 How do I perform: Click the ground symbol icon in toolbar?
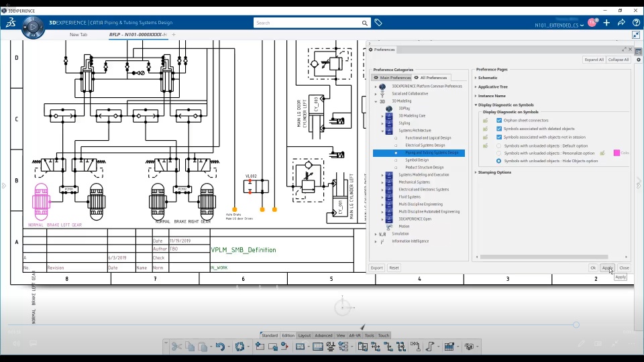coord(331,347)
